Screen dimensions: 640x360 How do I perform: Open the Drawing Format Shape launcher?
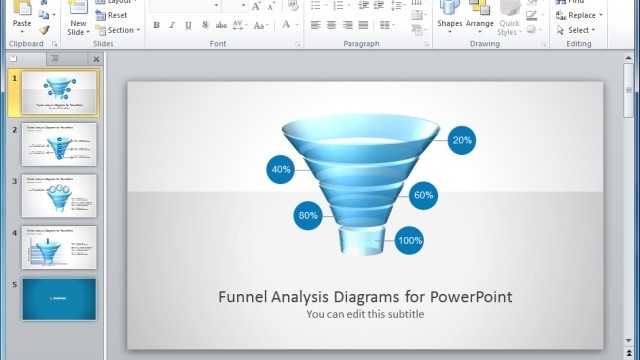pos(543,44)
